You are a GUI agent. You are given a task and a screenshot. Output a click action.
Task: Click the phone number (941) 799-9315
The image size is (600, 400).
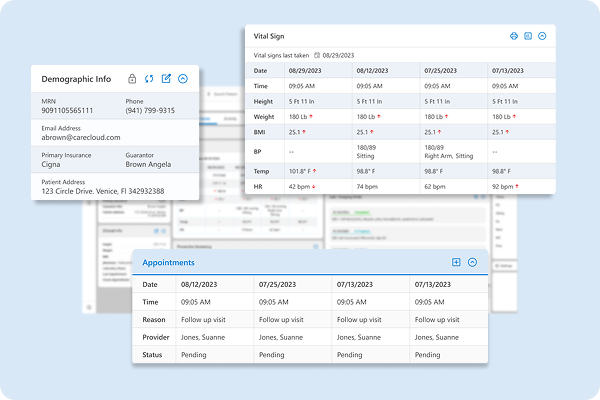(150, 111)
